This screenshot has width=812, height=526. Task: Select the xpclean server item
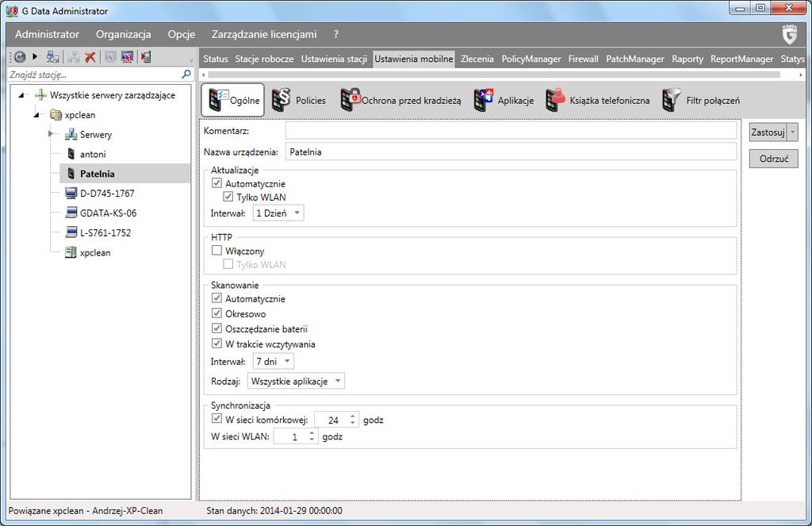click(95, 252)
